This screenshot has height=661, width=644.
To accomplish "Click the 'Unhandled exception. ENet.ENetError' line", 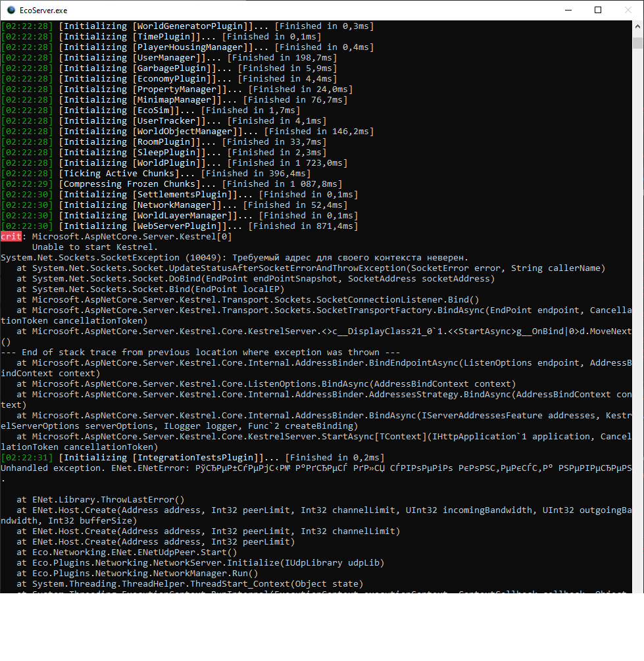I will (316, 468).
